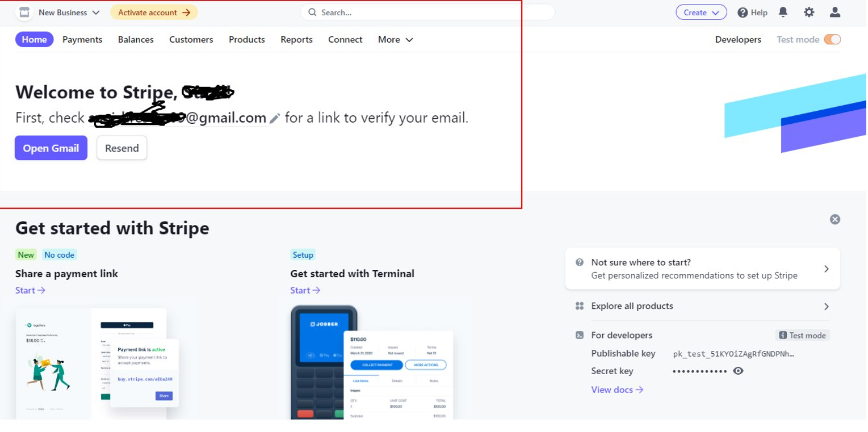Expand the More navigation menu

395,39
